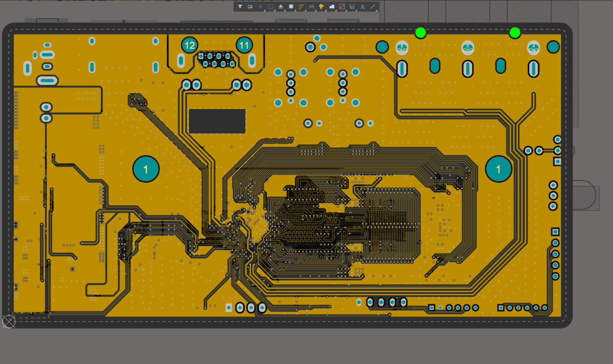The image size is (613, 364).
Task: Select the GND pad numbered 4
Action: pos(534,48)
